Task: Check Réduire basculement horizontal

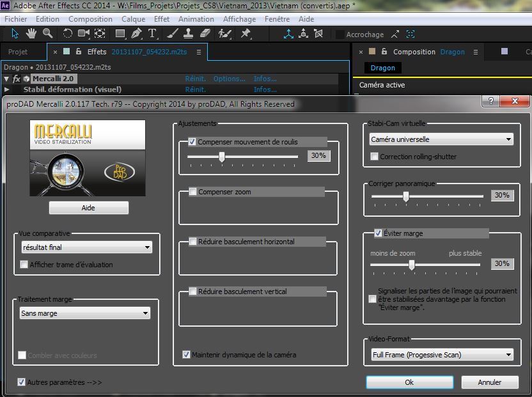Action: (192, 242)
